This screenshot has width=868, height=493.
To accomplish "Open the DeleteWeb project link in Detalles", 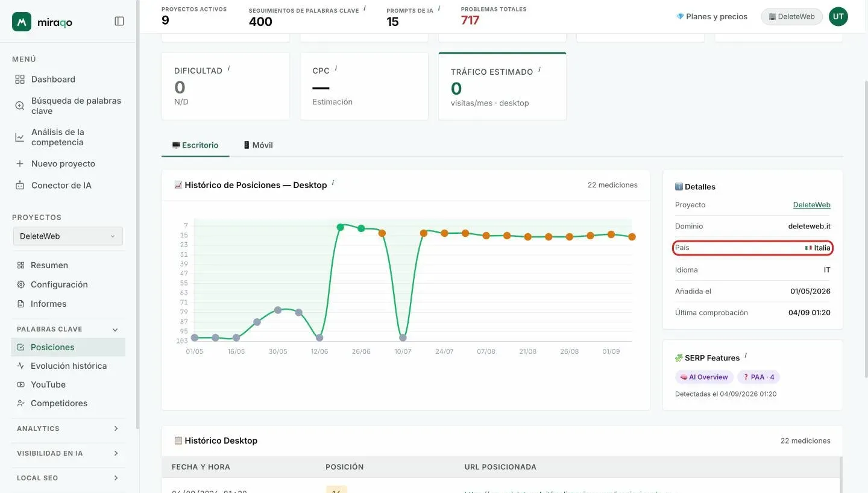I will point(811,205).
